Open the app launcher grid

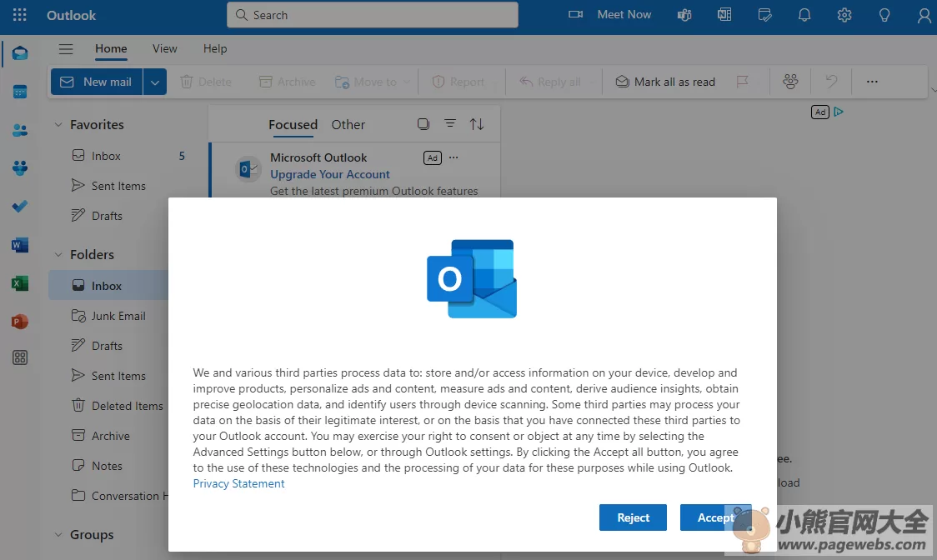(x=20, y=15)
